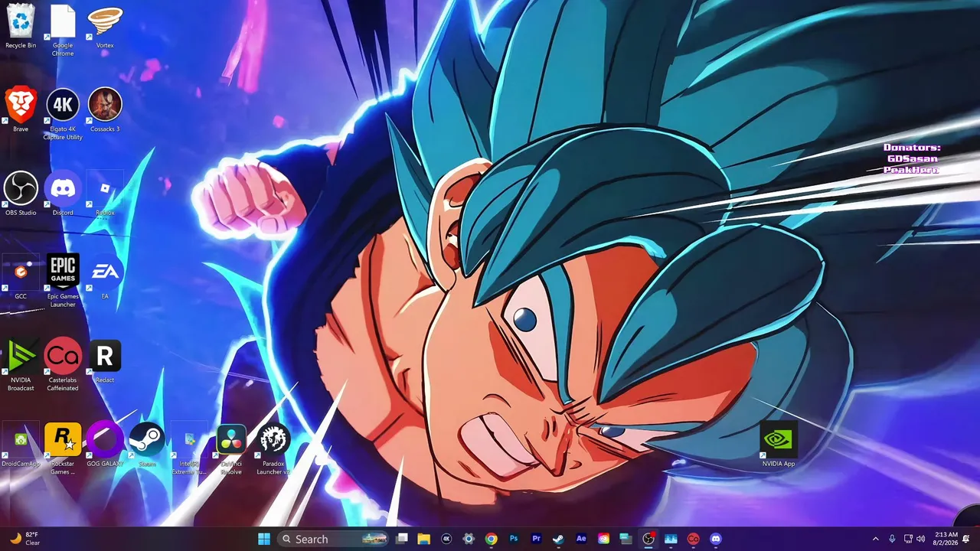Launch Premiere Pro from the taskbar

click(536, 539)
